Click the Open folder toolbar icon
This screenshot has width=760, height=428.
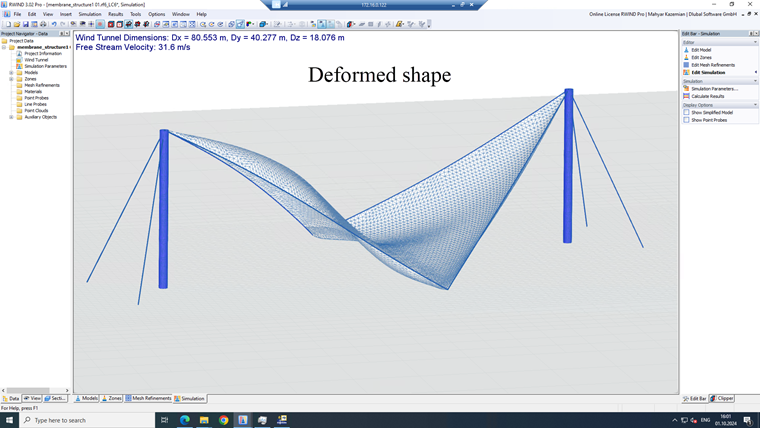point(17,24)
